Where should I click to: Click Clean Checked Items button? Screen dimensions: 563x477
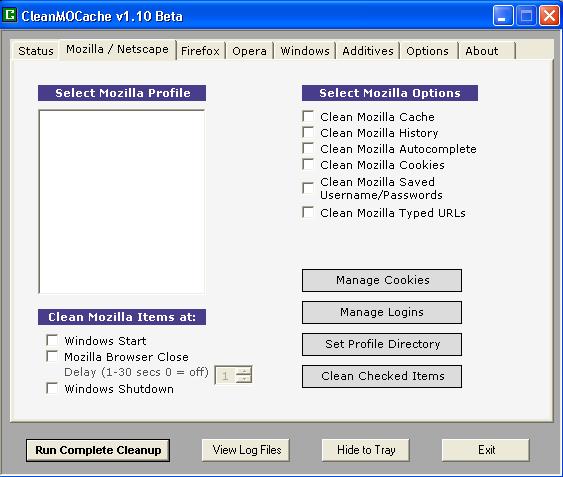tap(382, 376)
